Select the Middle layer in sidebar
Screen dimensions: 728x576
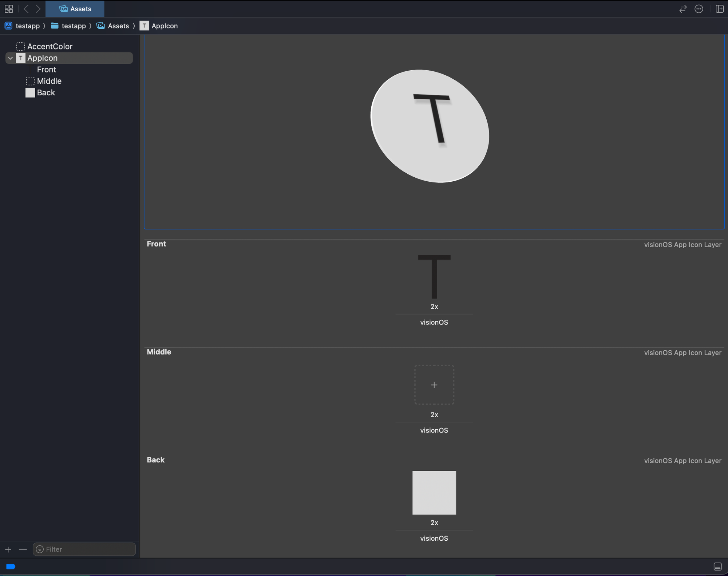(x=49, y=81)
